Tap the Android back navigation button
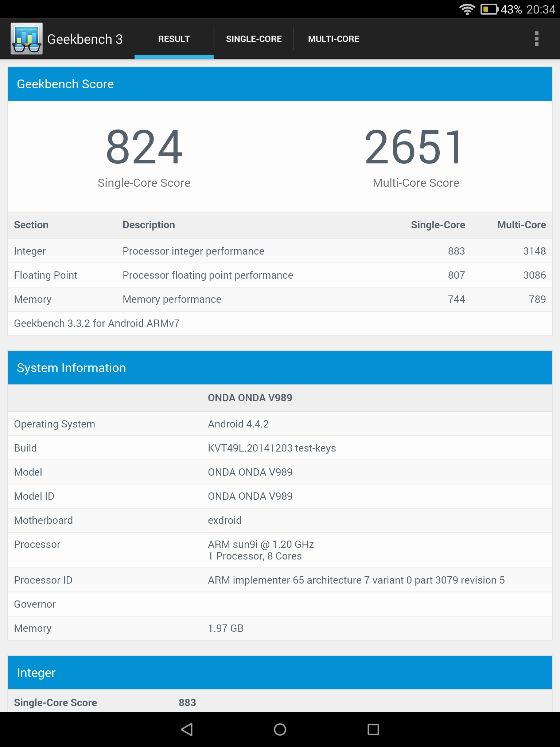This screenshot has width=560, height=747. [187, 729]
